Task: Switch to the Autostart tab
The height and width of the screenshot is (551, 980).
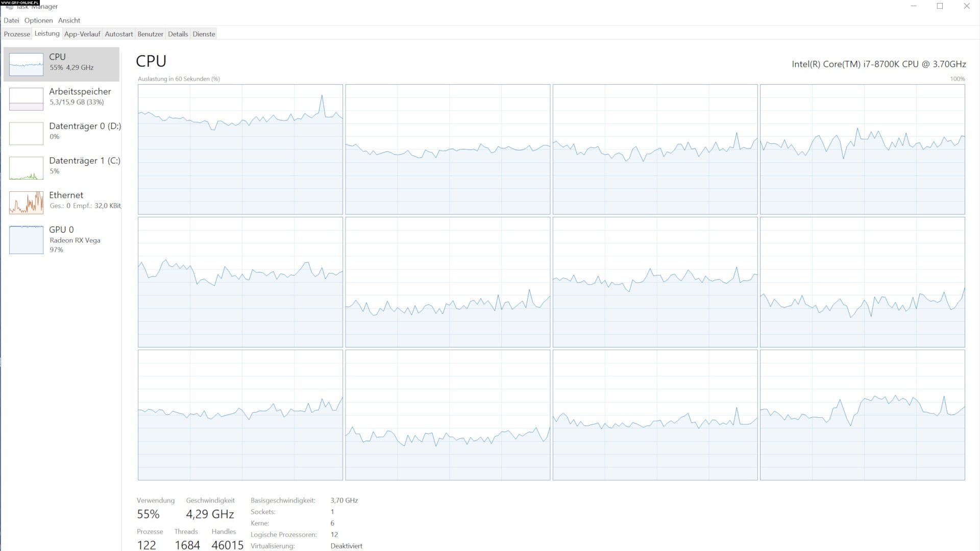Action: tap(119, 34)
